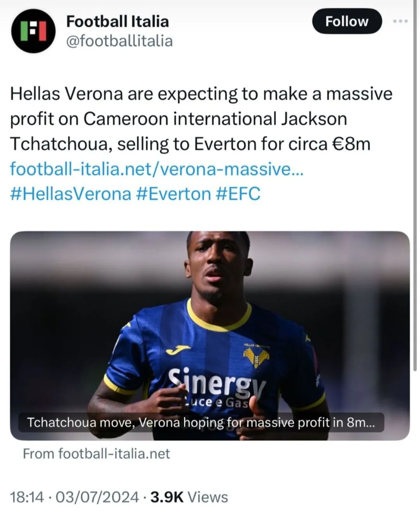Image resolution: width=420 pixels, height=511 pixels.
Task: Open the football-italia.net/verona-massive article link
Action: tap(156, 169)
